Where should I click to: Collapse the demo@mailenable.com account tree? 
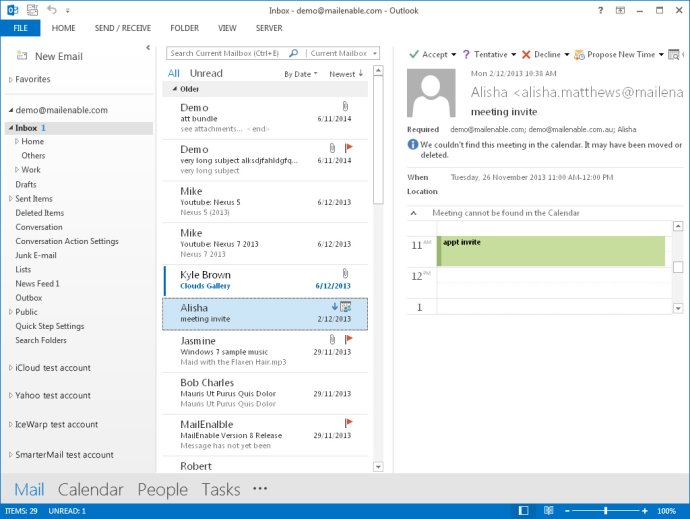pyautogui.click(x=11, y=110)
